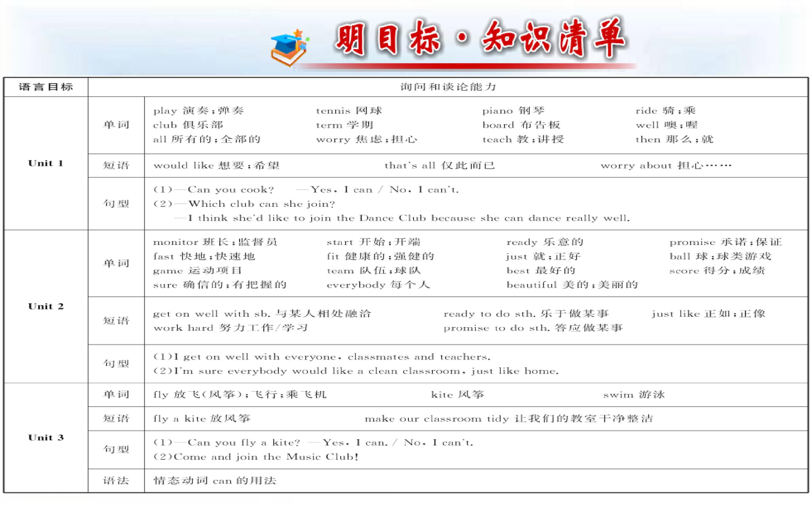812x507 pixels.
Task: Click the 语法 label in Unit 3
Action: 116,481
